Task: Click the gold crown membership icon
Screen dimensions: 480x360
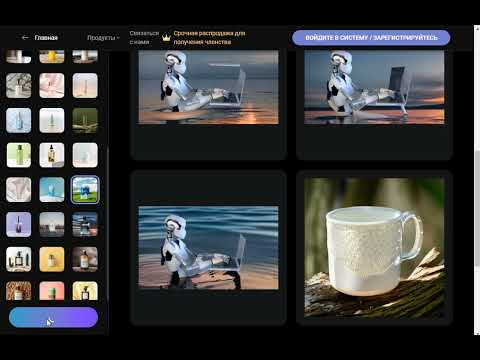Action: tap(166, 38)
